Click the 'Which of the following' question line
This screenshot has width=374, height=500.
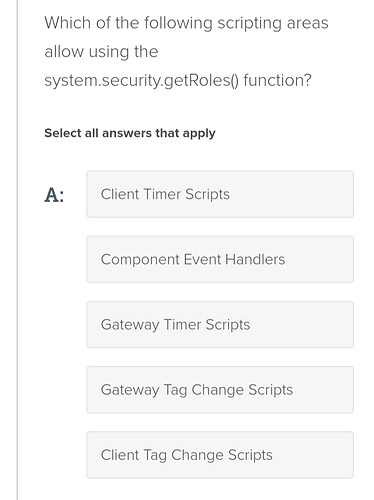click(x=186, y=23)
